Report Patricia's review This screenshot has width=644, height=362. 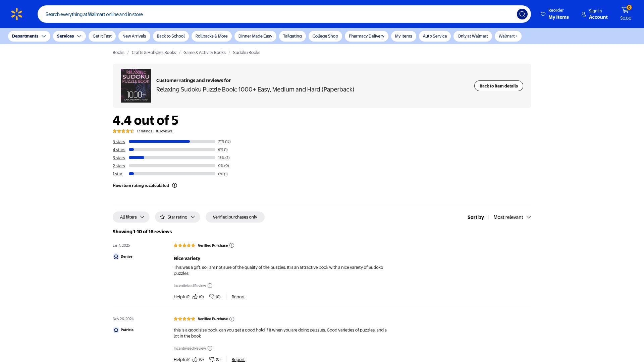(x=238, y=359)
